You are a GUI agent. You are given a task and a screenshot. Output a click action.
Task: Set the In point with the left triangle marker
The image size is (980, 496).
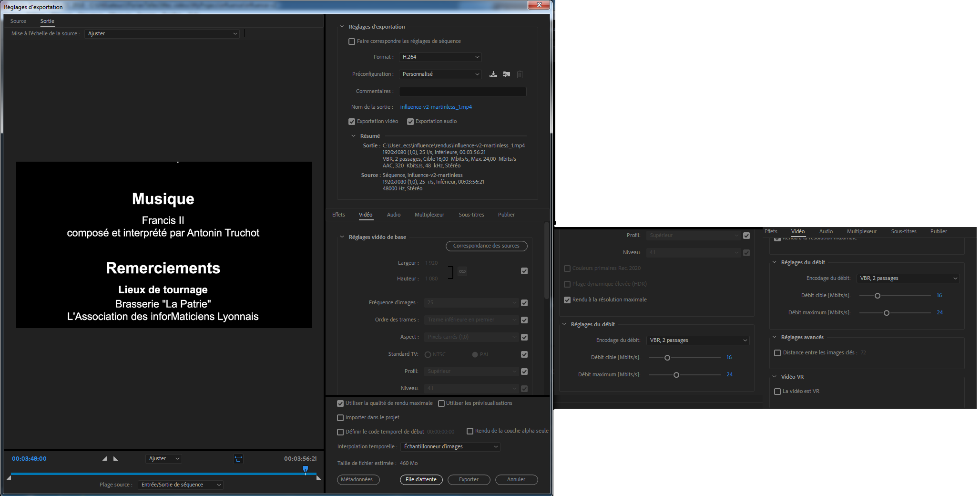tap(104, 458)
